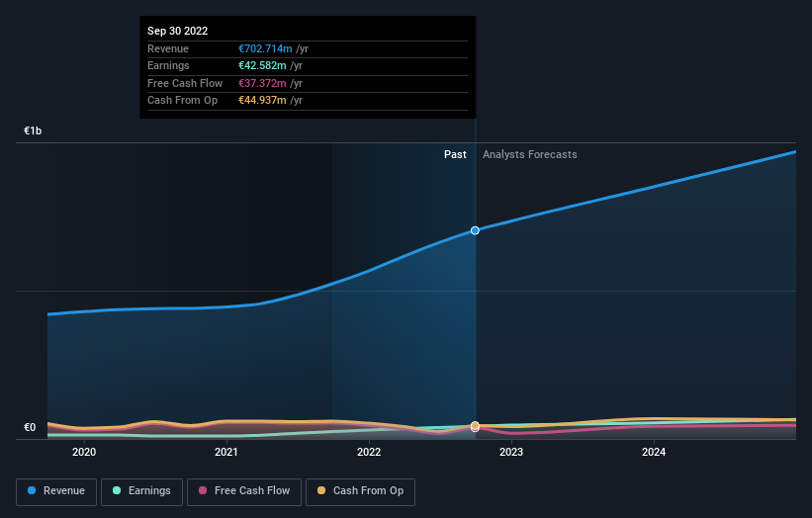Click the Cash From Op row label in the tooltip

coord(182,101)
